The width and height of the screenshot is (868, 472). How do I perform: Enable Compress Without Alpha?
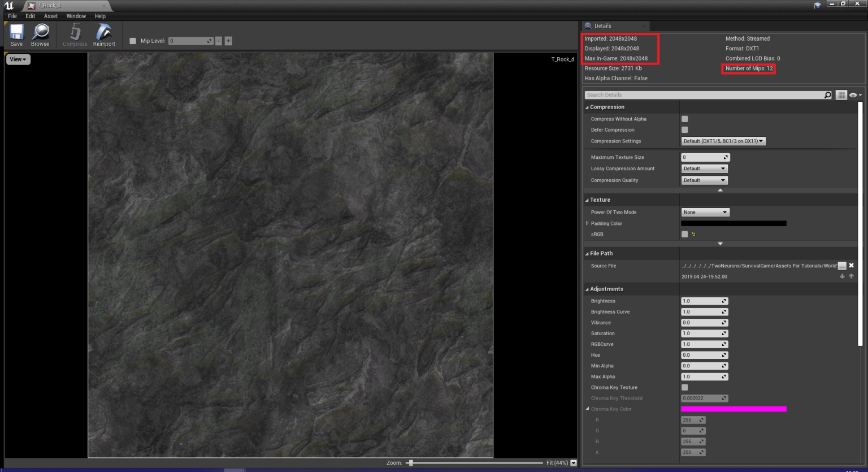(x=684, y=119)
